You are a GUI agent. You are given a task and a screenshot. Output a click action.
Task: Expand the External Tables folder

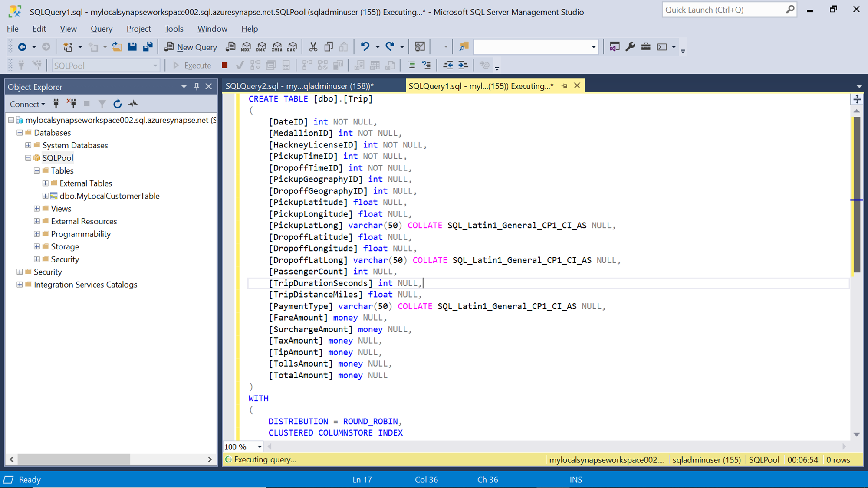(x=45, y=183)
